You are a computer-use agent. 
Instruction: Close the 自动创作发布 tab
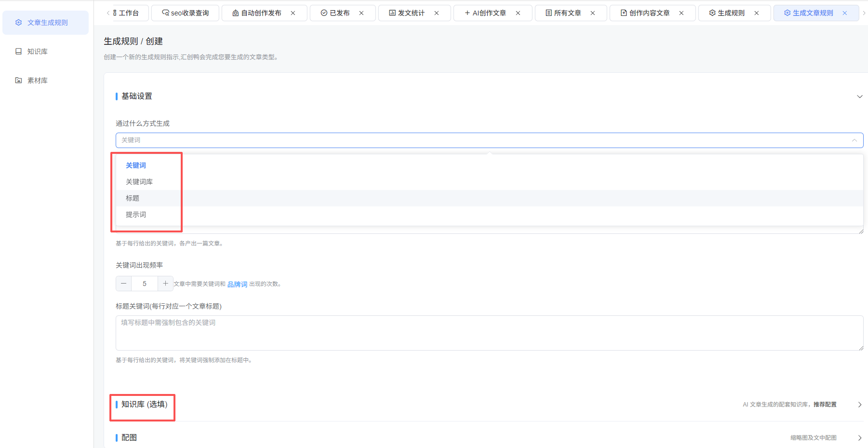click(x=293, y=13)
